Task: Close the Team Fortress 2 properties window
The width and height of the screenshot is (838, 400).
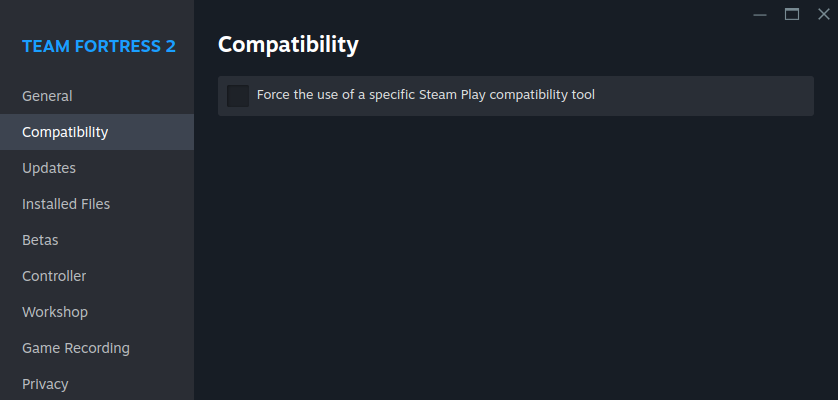Action: pyautogui.click(x=823, y=14)
